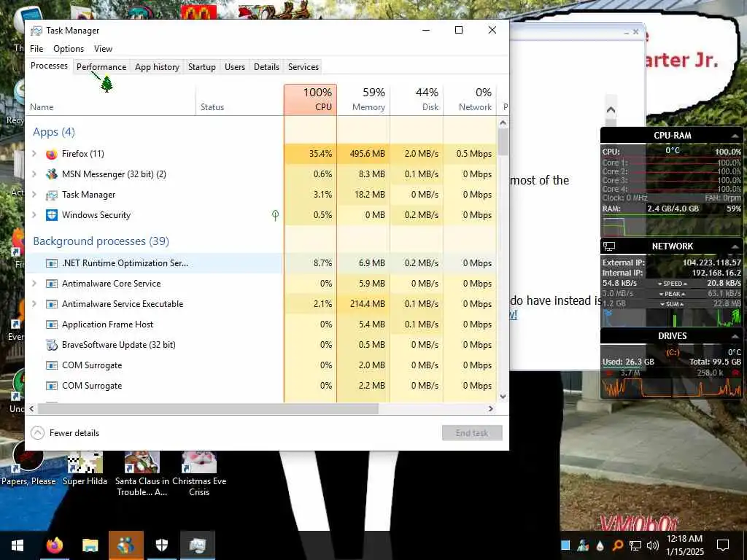This screenshot has width=747, height=560.
Task: Click the Fewer details button
Action: [65, 433]
